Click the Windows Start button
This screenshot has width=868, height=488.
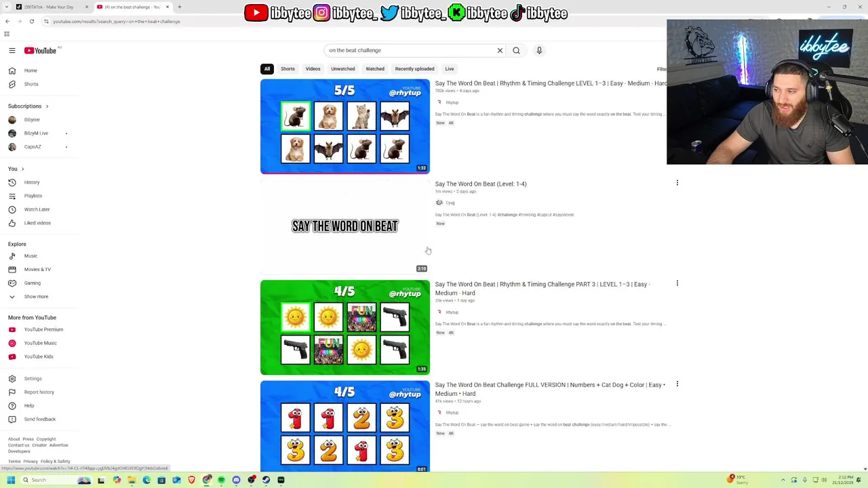click(11, 480)
